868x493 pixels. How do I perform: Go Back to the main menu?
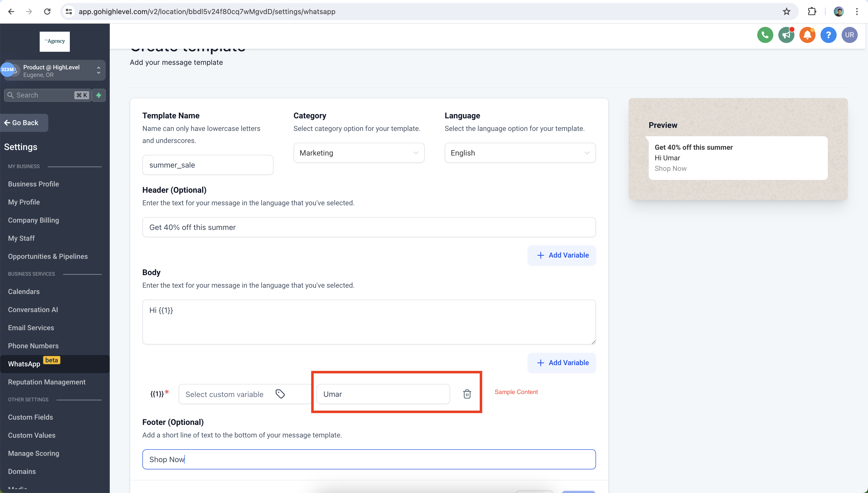24,123
